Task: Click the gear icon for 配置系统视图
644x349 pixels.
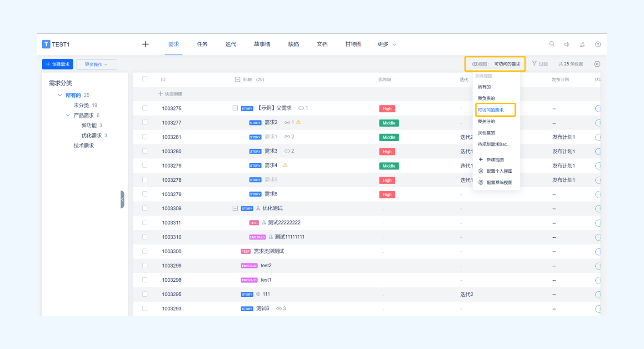Action: 481,182
